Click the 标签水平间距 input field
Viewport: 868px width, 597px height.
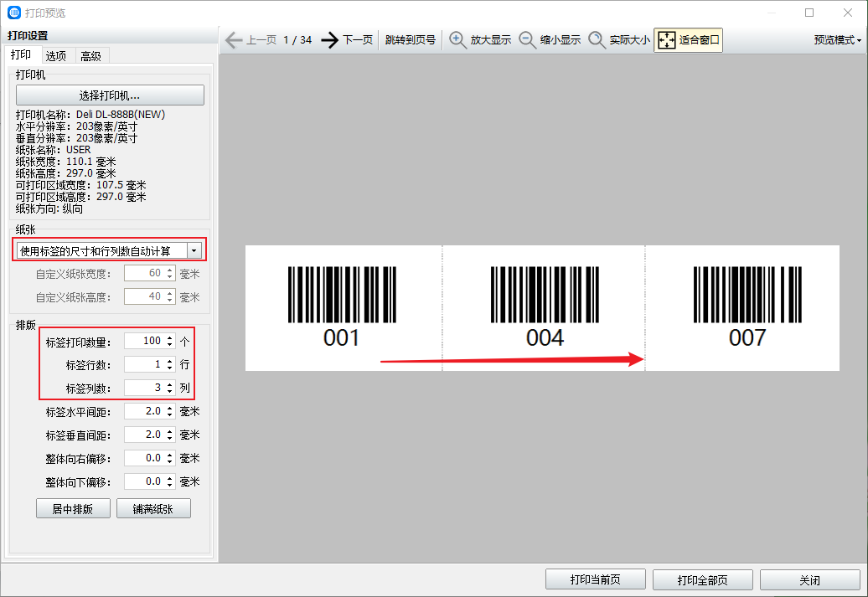143,411
